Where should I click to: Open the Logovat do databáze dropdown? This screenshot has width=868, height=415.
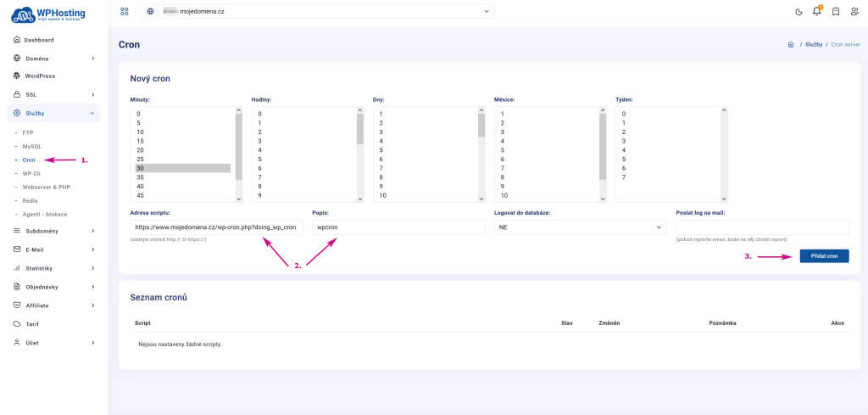(x=581, y=227)
